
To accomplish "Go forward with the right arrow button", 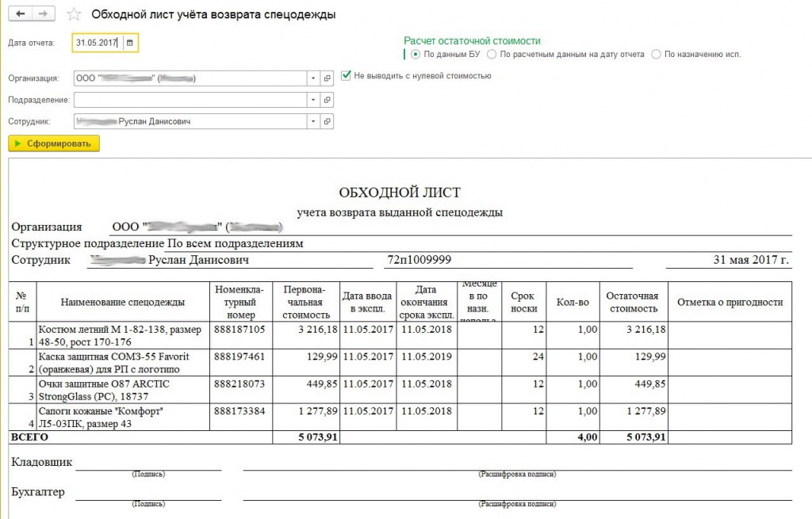I will [44, 14].
